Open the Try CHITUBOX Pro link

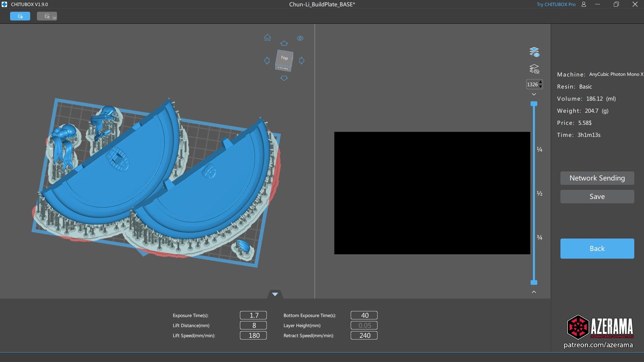coord(556,4)
